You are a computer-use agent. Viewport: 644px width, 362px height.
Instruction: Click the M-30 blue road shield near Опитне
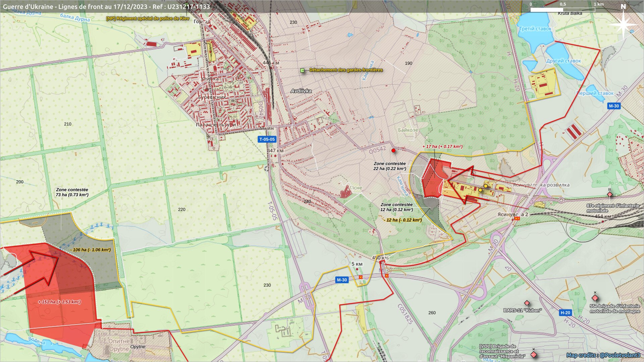coord(342,280)
